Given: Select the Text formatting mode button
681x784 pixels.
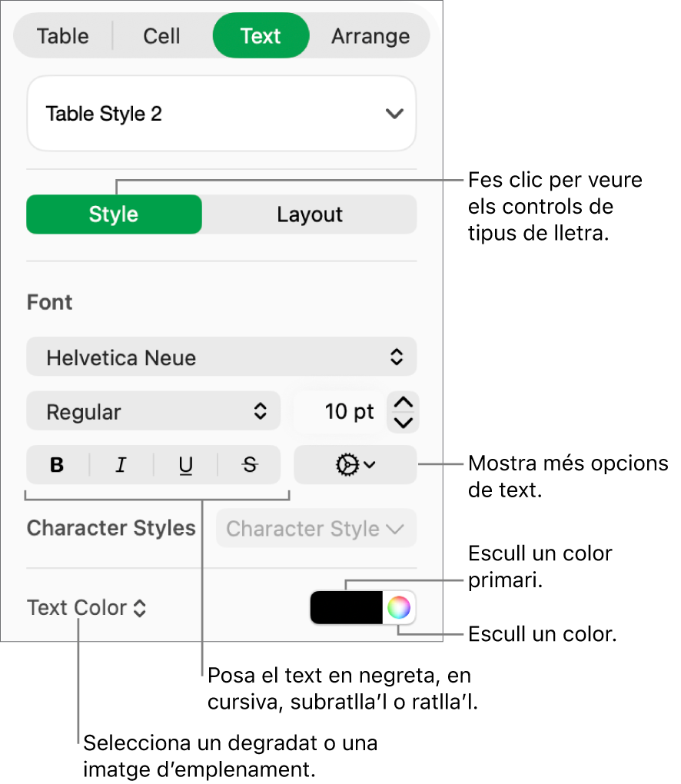Looking at the screenshot, I should click(261, 35).
